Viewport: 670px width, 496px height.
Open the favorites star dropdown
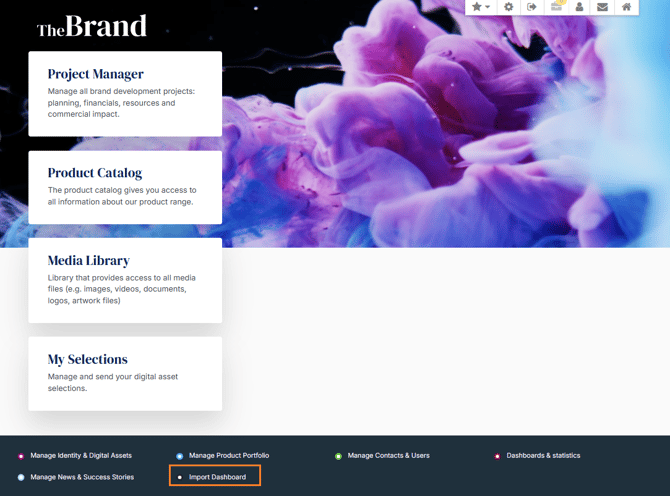(x=481, y=7)
